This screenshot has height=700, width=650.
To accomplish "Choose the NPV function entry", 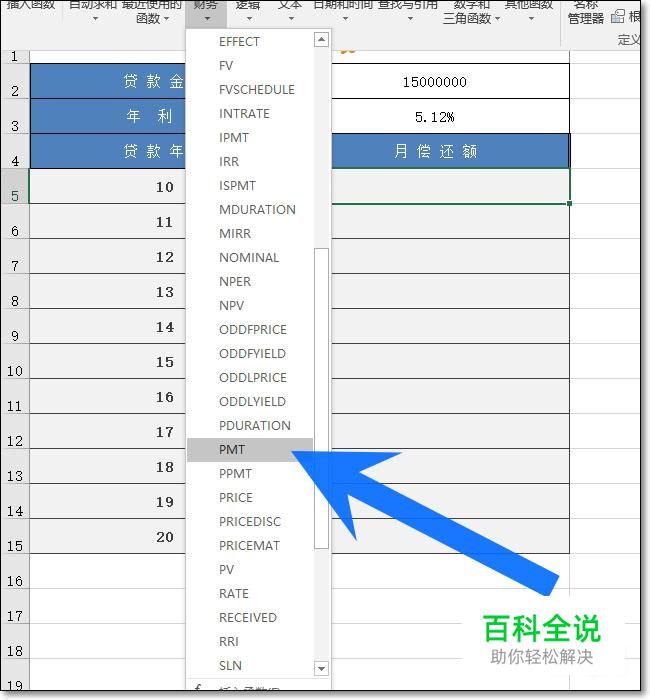I will [250, 306].
